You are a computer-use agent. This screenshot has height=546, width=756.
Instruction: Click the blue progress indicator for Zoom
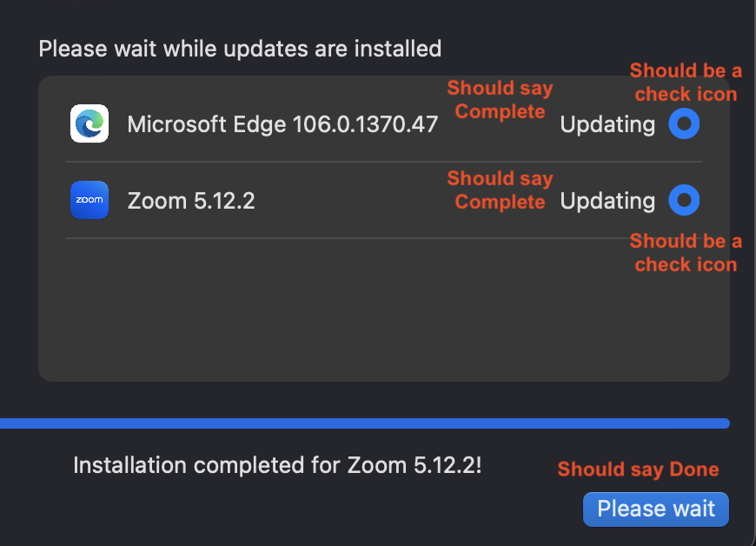pos(684,200)
